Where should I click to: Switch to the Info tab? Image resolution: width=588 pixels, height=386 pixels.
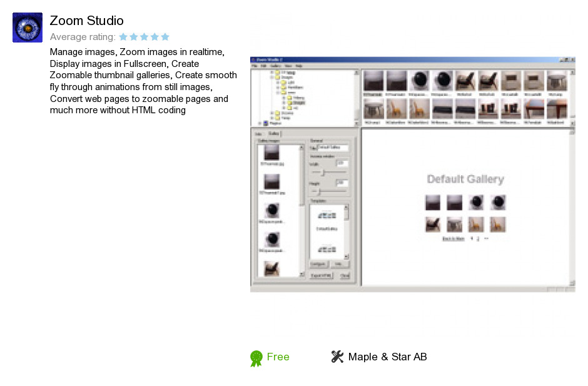click(259, 134)
